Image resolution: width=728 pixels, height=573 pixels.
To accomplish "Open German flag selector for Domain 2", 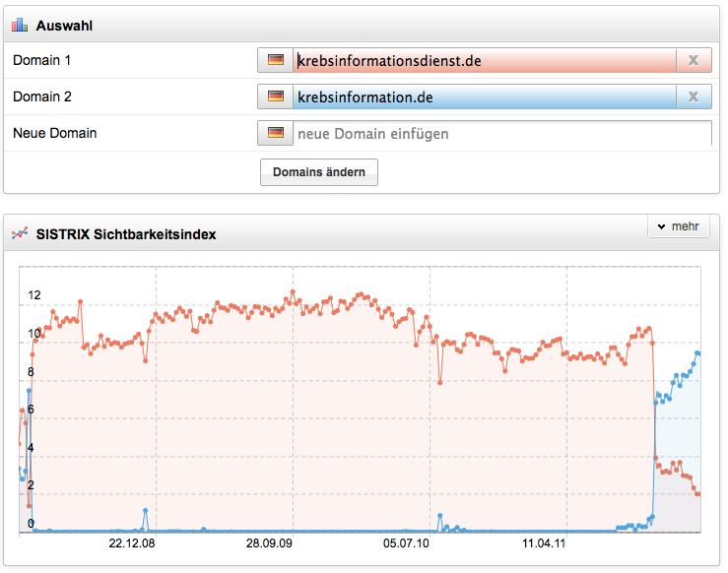I will pos(275,96).
